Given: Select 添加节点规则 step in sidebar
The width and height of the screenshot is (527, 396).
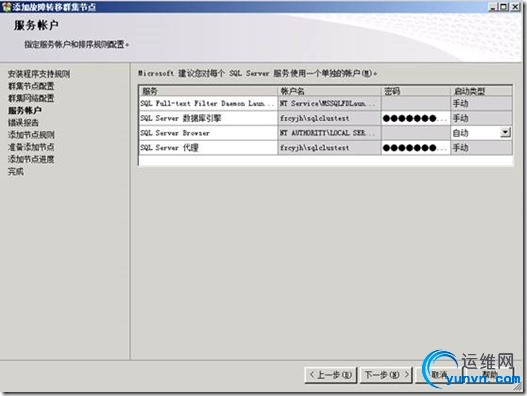Looking at the screenshot, I should (31, 135).
